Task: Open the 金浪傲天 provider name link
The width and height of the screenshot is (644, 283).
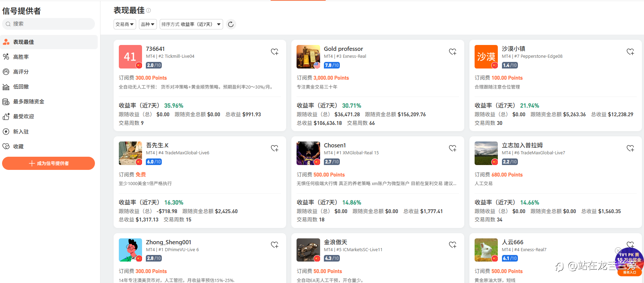Action: click(x=335, y=242)
